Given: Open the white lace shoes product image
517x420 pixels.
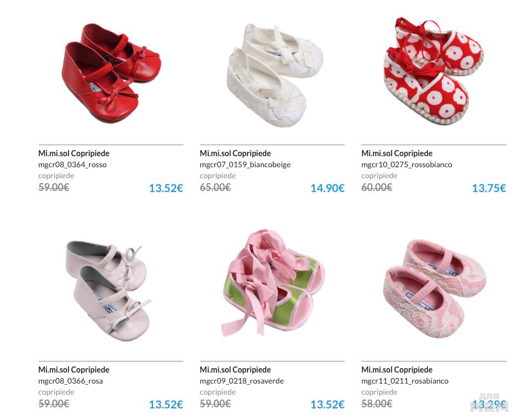Looking at the screenshot, I should tap(275, 76).
